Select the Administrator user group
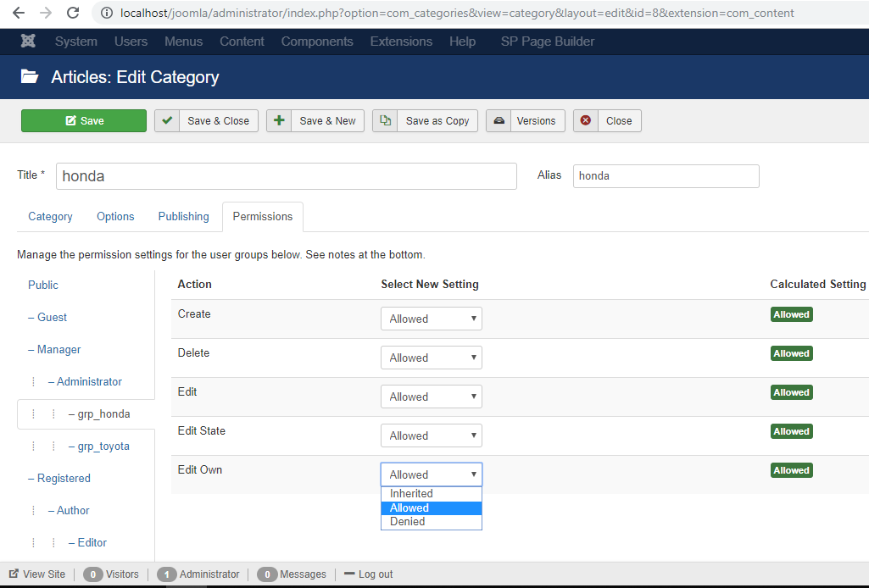 click(89, 381)
